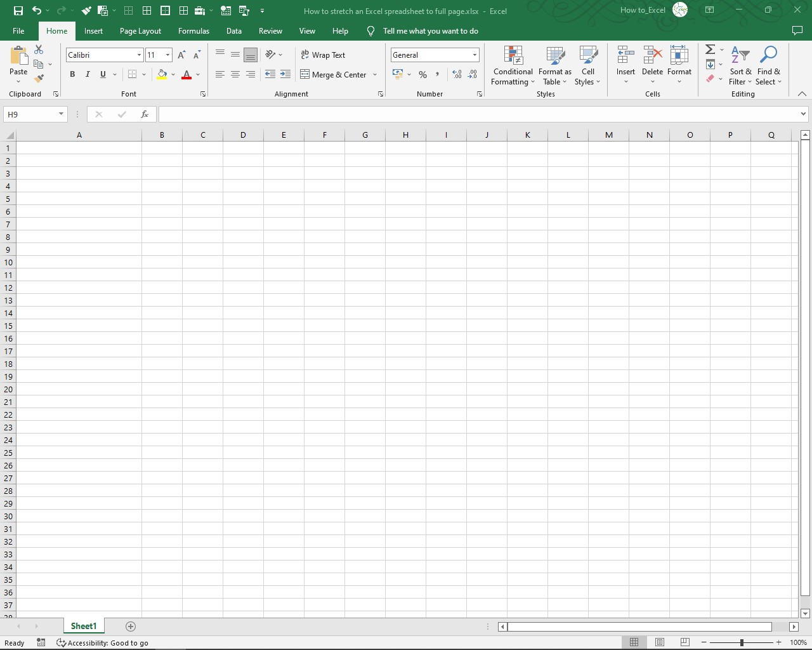Open the Number Format dropdown showing General

point(474,55)
